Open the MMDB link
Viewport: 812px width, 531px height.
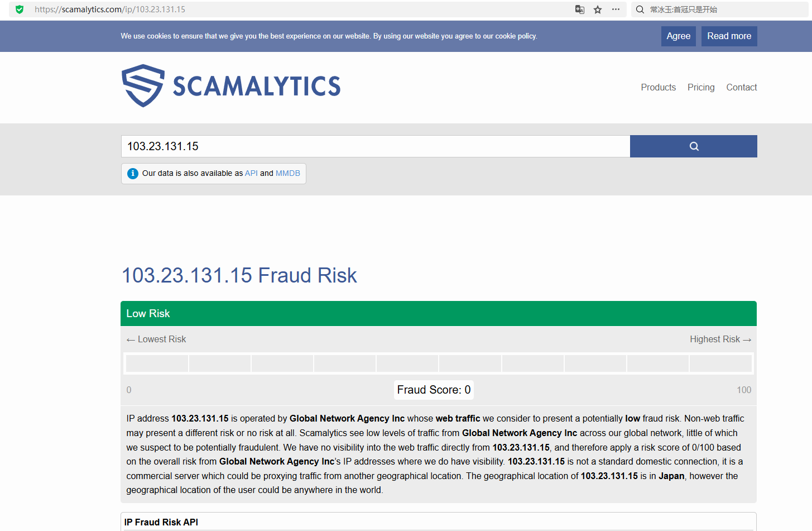point(288,173)
